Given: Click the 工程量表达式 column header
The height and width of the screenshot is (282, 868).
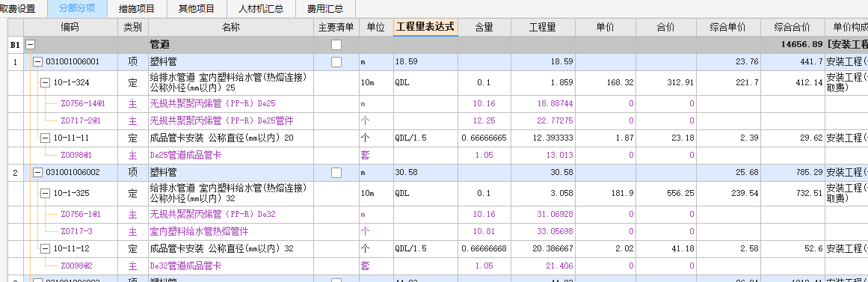Looking at the screenshot, I should pyautogui.click(x=425, y=27).
